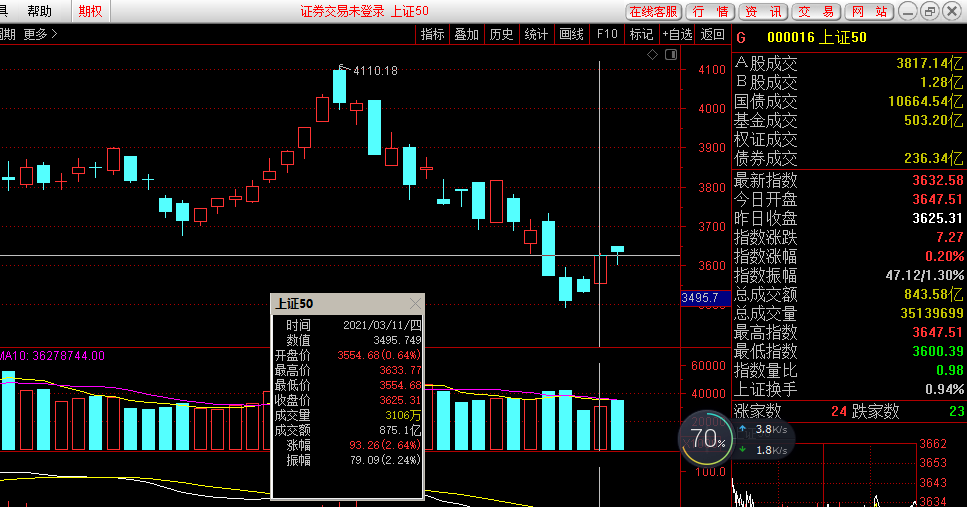Click the 最低指数 3600.39 value
Image resolution: width=967 pixels, height=507 pixels.
click(x=937, y=352)
